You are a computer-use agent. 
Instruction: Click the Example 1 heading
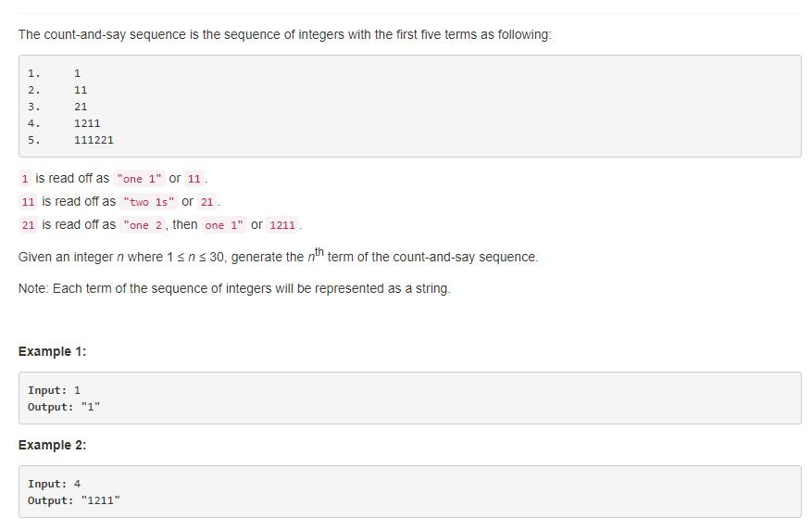pyautogui.click(x=52, y=351)
